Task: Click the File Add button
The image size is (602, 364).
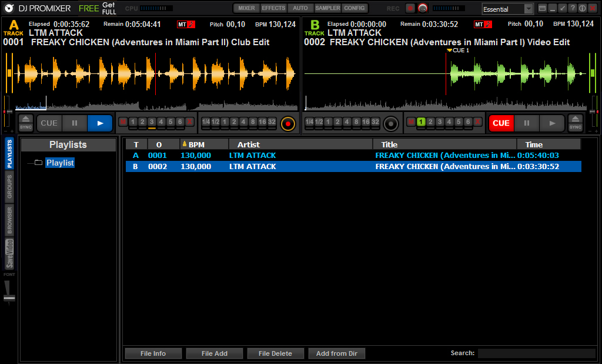Action: [214, 353]
